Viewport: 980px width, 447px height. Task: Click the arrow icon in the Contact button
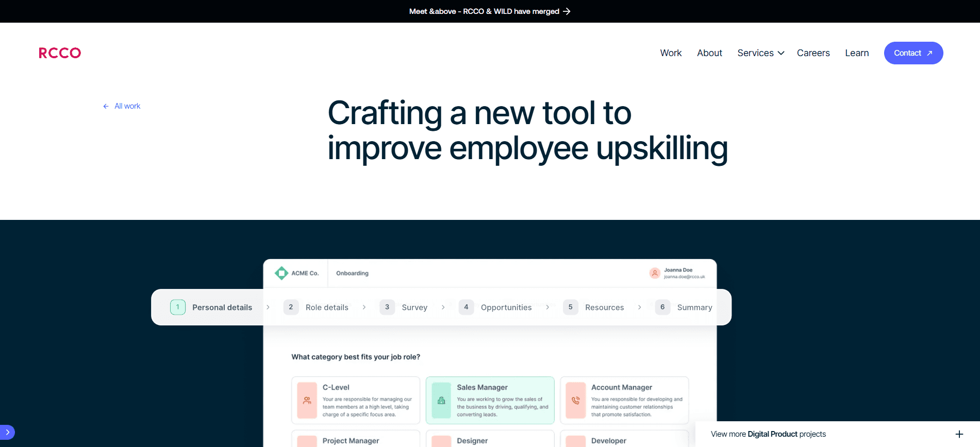point(929,53)
